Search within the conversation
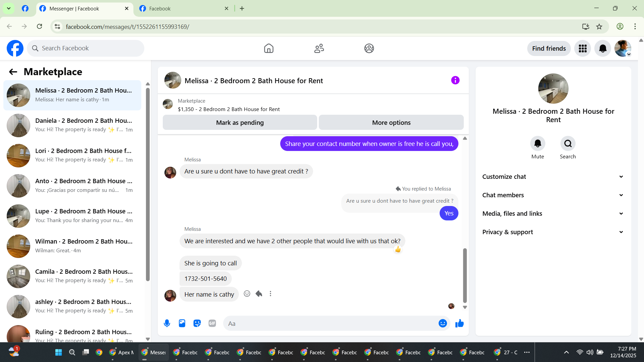Screen dimensions: 644x362 coord(568,144)
